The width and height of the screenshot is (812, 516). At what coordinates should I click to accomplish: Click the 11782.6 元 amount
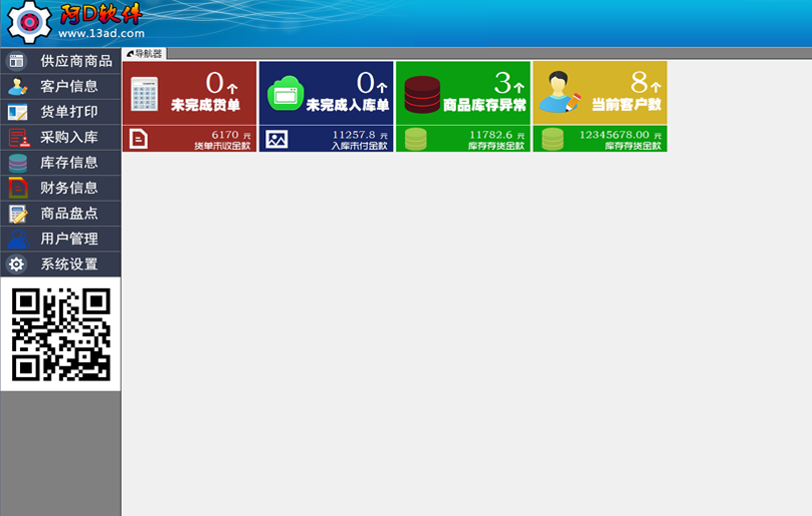pyautogui.click(x=497, y=135)
